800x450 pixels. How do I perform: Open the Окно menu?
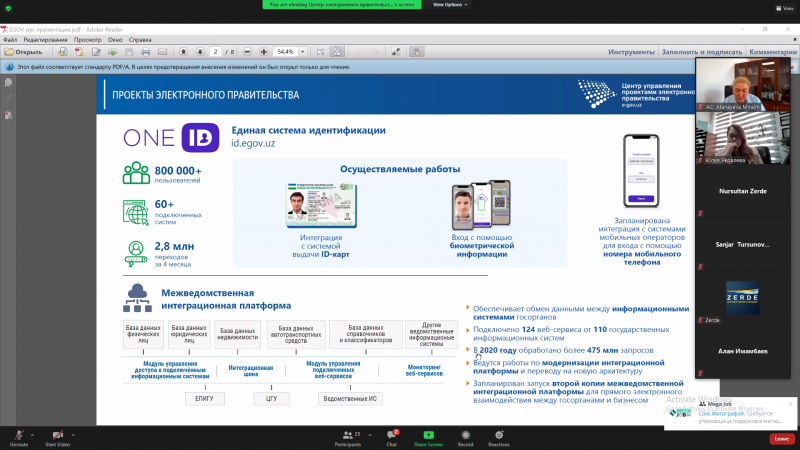(x=115, y=39)
